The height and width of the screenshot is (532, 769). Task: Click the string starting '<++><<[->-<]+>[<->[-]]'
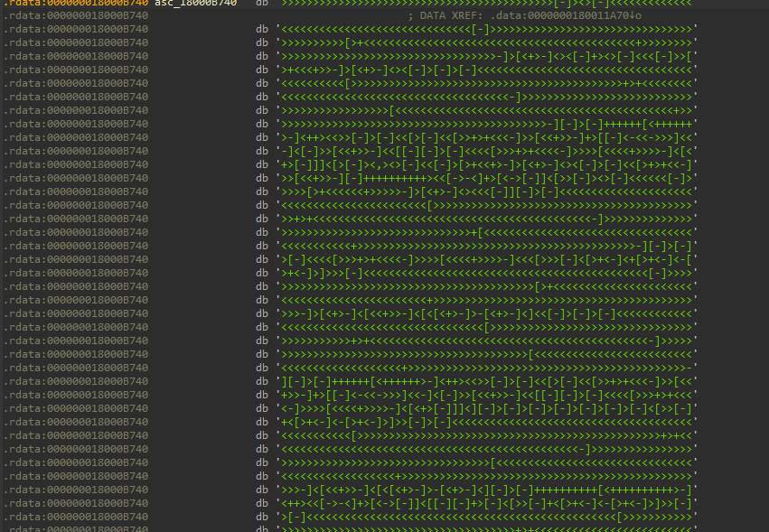click(x=486, y=504)
